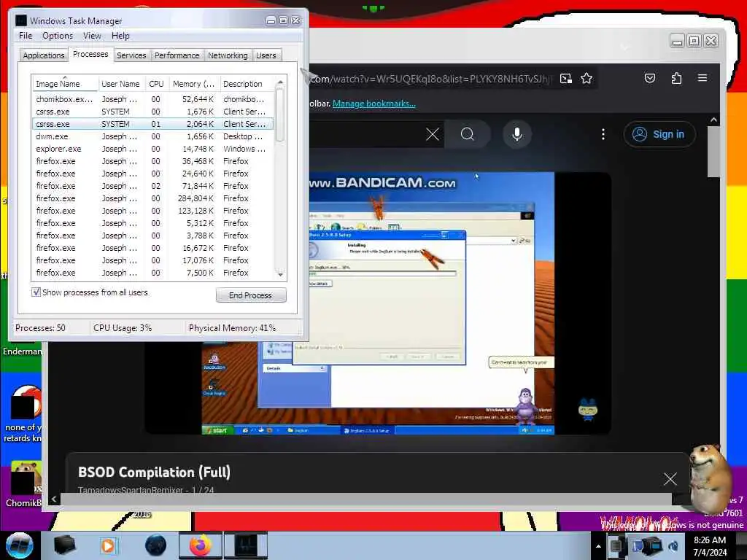Open the Options menu in Task Manager
This screenshot has width=747, height=560.
(58, 36)
